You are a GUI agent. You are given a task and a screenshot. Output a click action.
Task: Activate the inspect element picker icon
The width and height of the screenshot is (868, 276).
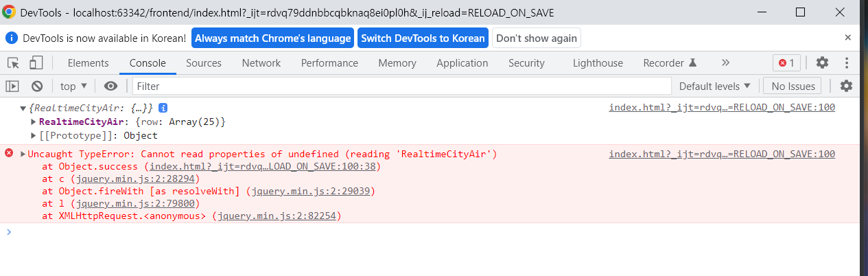point(13,63)
